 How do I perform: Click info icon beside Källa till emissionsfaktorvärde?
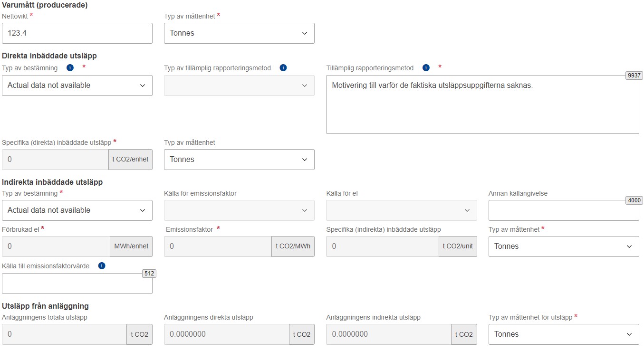101,266
